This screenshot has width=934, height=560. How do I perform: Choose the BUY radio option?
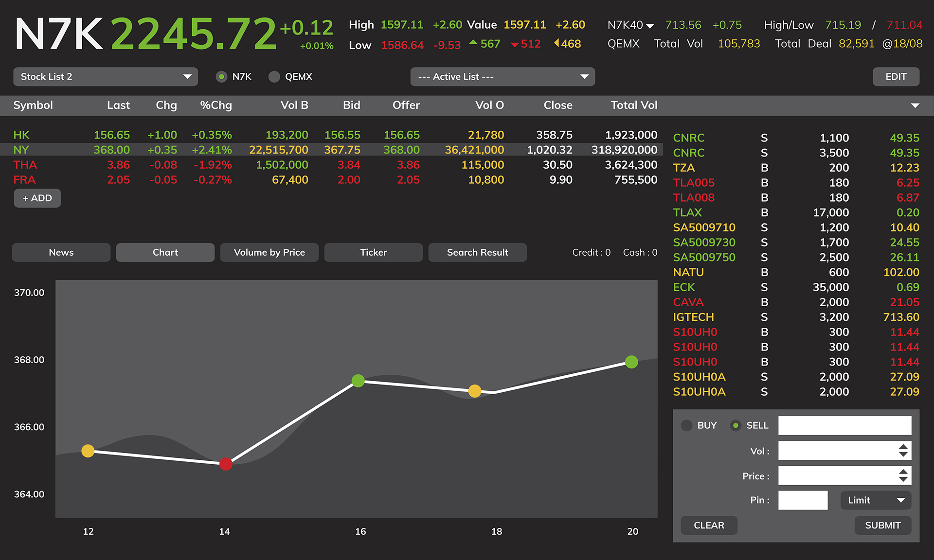686,425
